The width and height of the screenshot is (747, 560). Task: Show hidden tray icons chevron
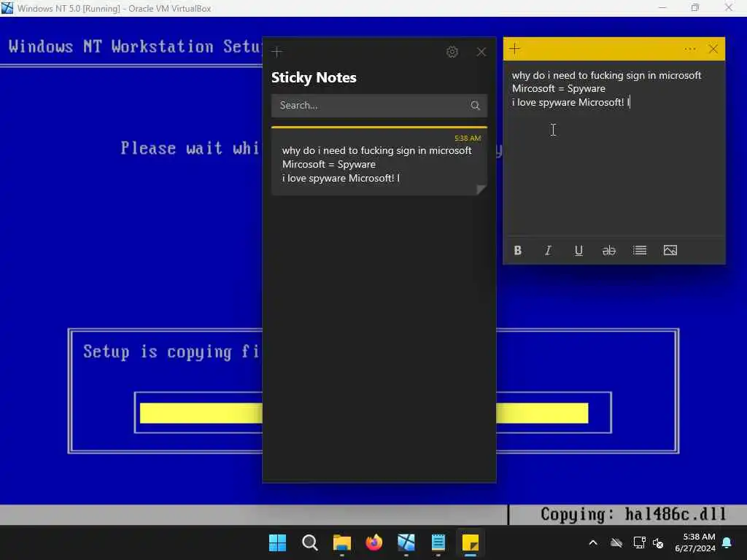coord(593,542)
